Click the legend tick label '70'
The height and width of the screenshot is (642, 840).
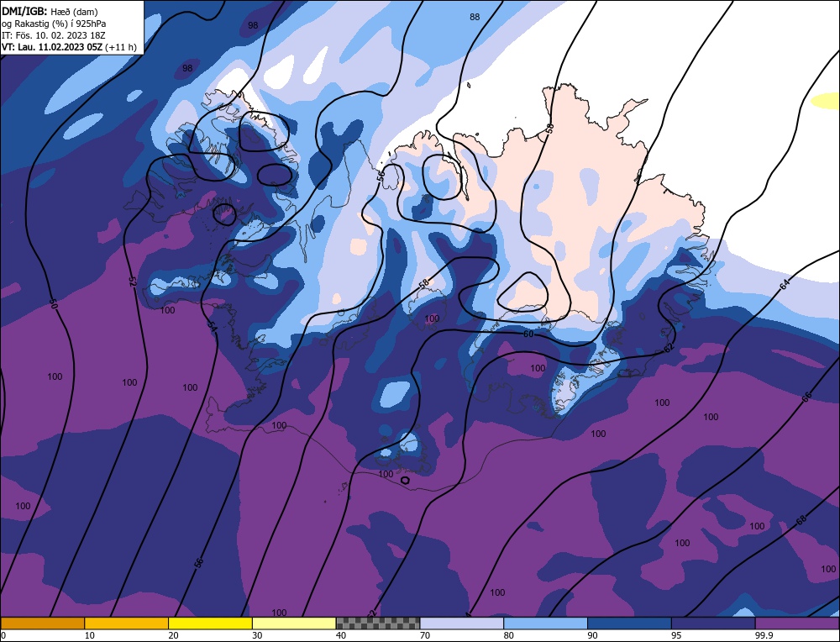(425, 635)
